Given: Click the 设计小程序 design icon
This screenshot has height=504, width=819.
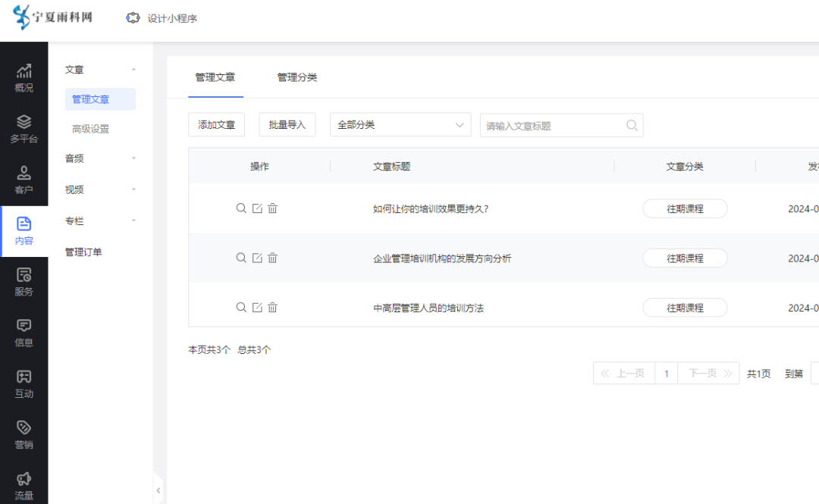Looking at the screenshot, I should click(x=133, y=17).
